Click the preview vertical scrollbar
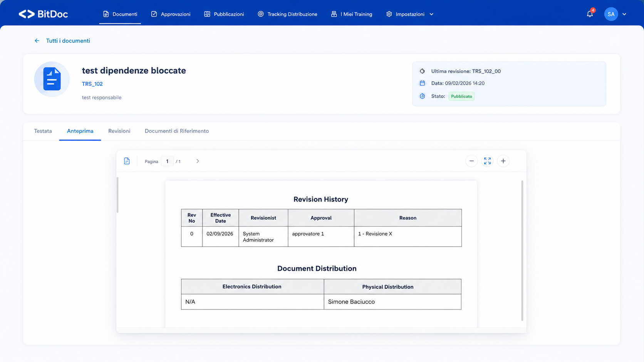 tap(522, 250)
